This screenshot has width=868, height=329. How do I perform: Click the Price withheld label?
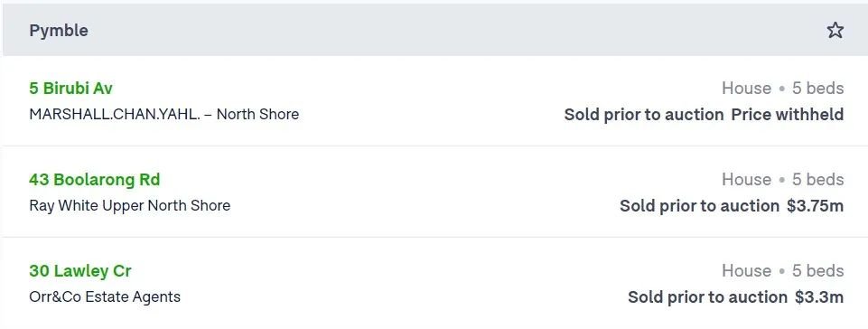[788, 115]
